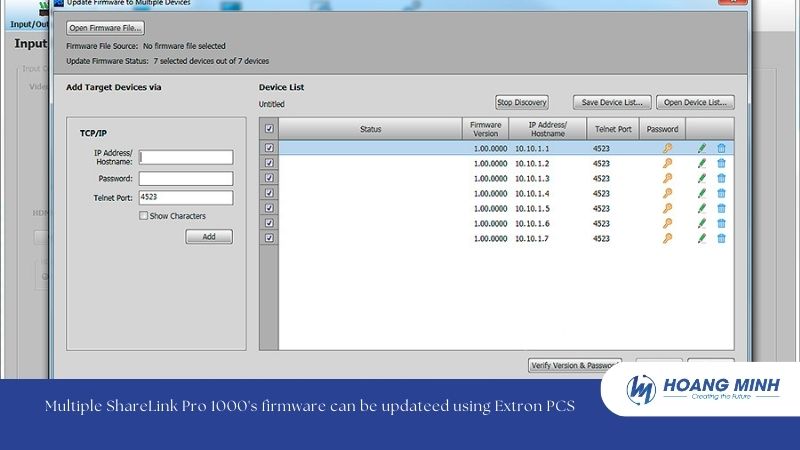Sort by the Status column header
Screen dimensions: 800x450
(x=370, y=129)
